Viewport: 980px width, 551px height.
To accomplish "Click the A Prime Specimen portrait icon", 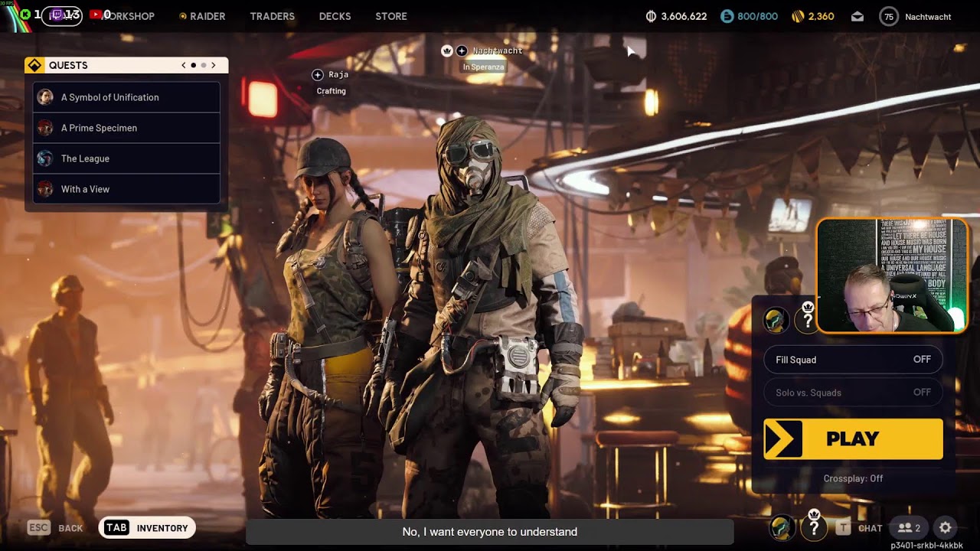I will point(45,128).
